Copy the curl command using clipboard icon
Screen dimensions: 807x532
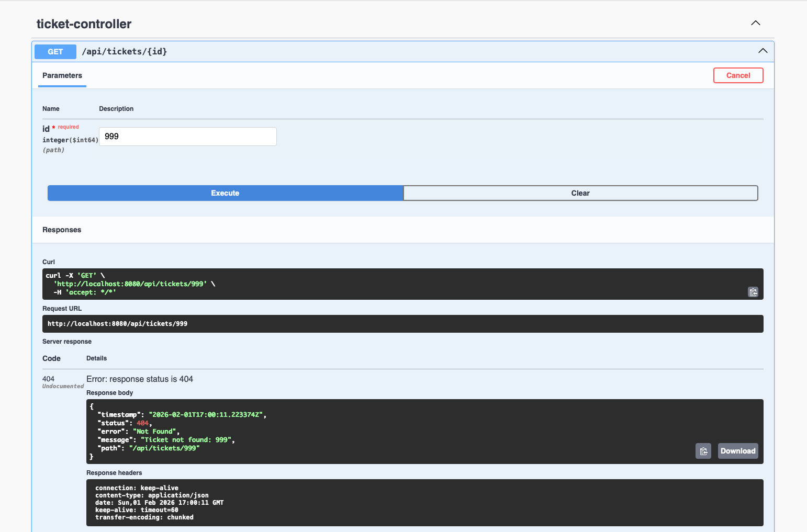click(x=753, y=292)
